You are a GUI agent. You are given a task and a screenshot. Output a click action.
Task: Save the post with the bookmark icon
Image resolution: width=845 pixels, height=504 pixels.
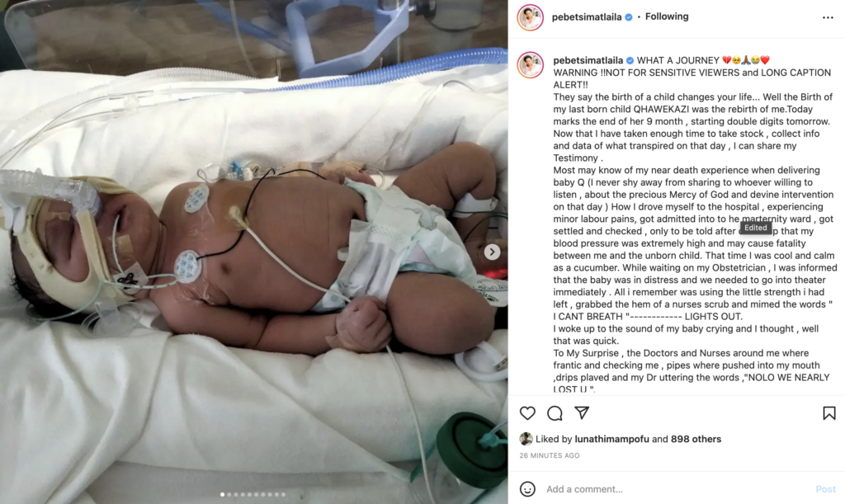(x=828, y=413)
